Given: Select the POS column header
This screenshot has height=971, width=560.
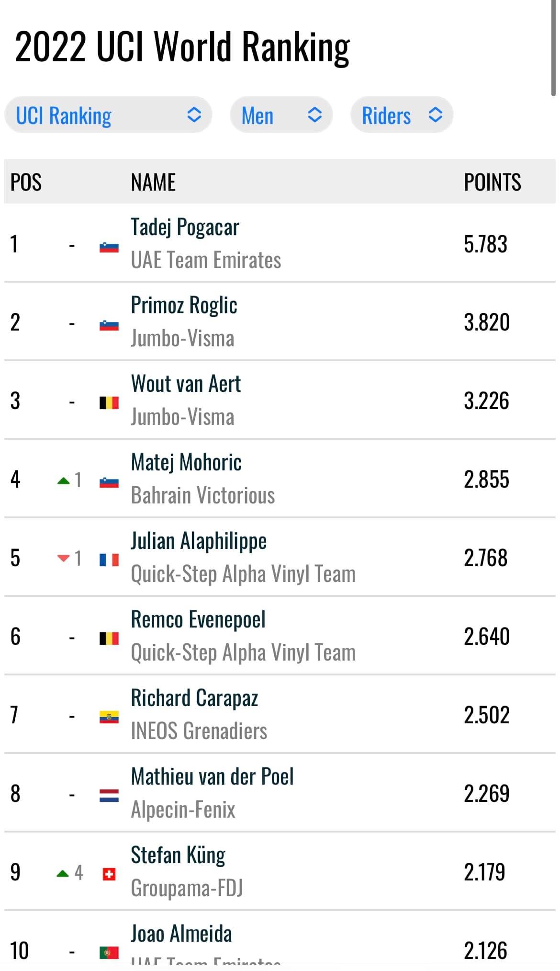Looking at the screenshot, I should pyautogui.click(x=26, y=182).
